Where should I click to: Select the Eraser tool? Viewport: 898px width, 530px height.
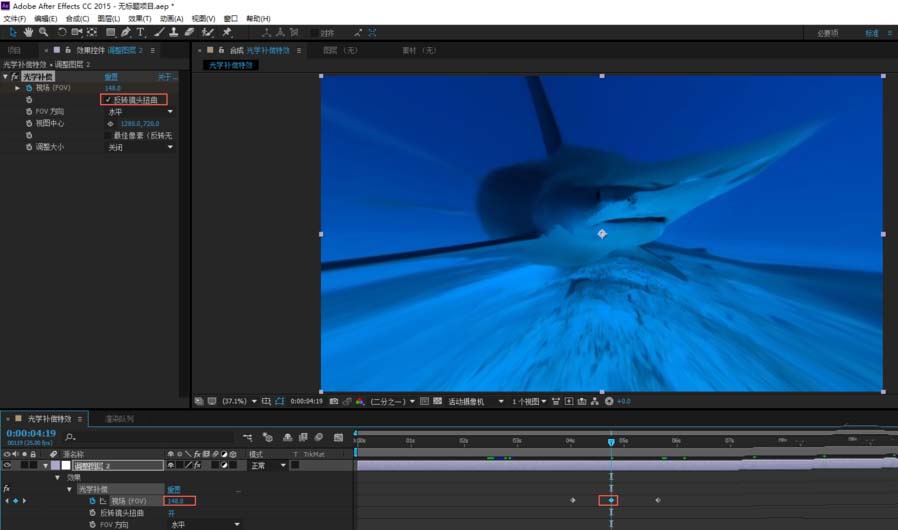(x=189, y=32)
